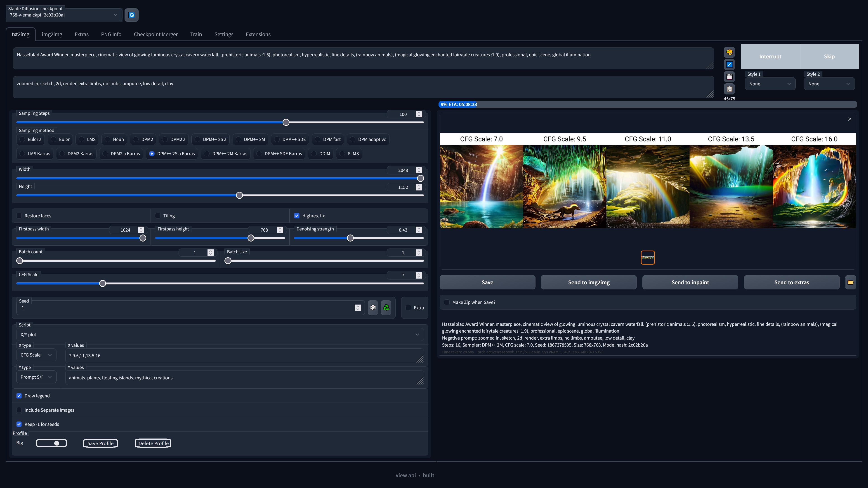Click the clipboard icon below the save icon
868x488 pixels.
click(729, 89)
